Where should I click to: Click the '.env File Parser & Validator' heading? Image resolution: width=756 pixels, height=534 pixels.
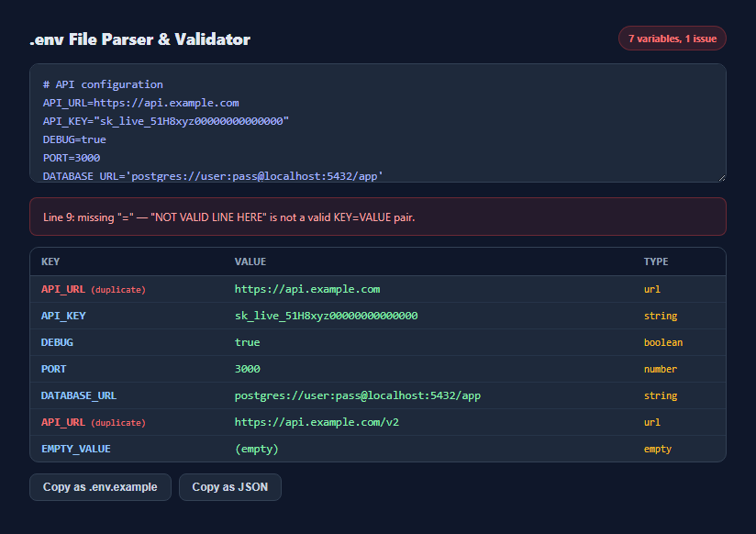[139, 39]
